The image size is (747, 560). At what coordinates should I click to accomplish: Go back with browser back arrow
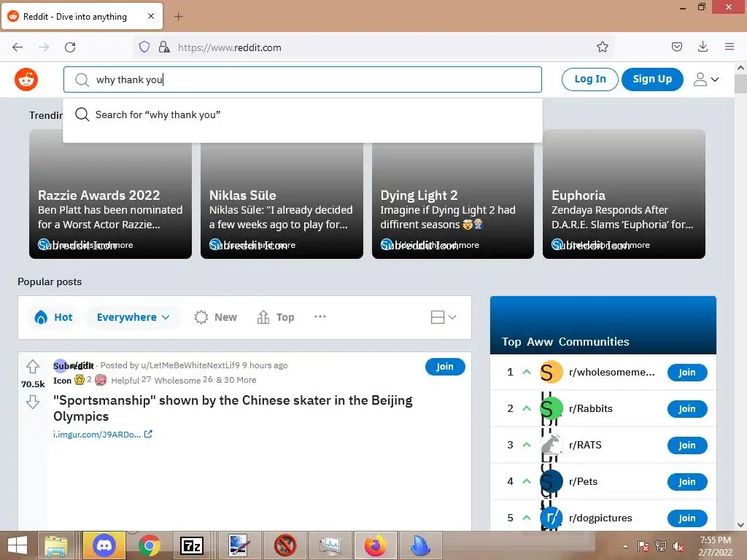tap(18, 47)
